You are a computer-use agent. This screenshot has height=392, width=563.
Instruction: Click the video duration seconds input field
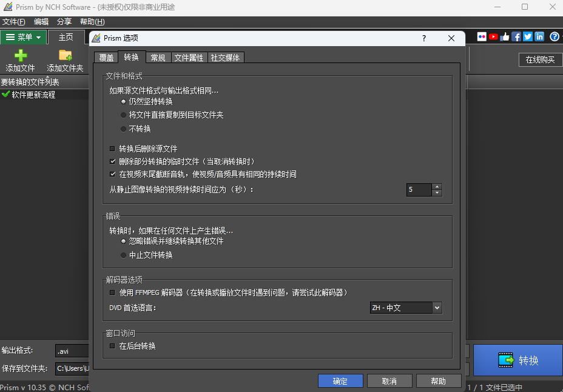(x=419, y=189)
